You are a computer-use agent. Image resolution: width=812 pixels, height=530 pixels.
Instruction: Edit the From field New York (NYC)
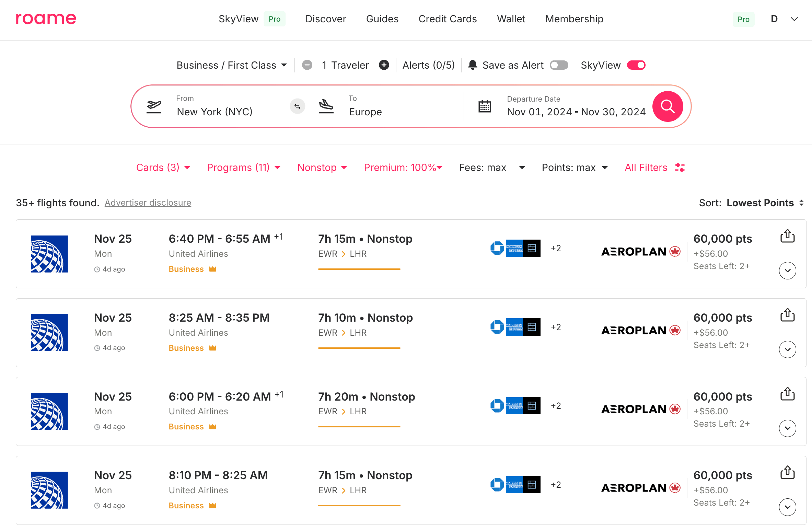point(214,106)
